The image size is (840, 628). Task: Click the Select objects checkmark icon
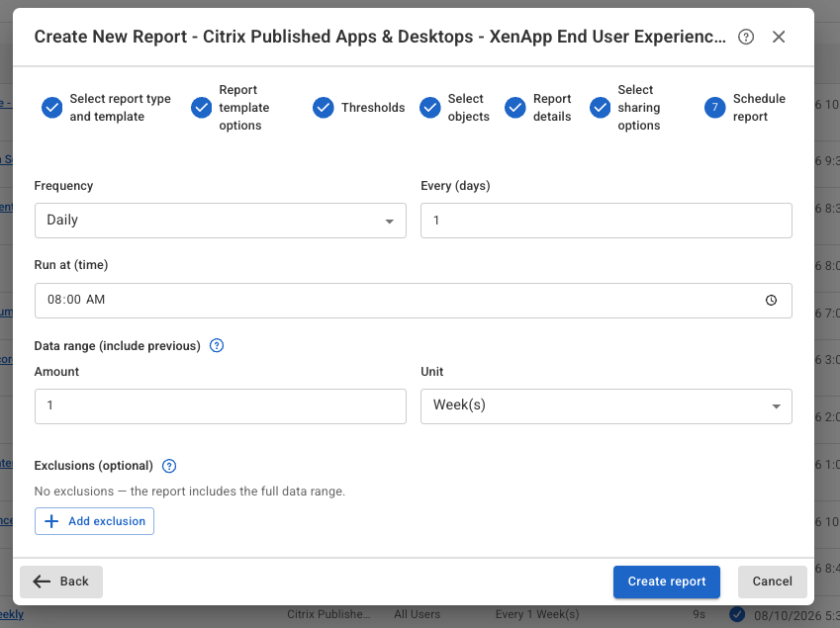point(429,108)
